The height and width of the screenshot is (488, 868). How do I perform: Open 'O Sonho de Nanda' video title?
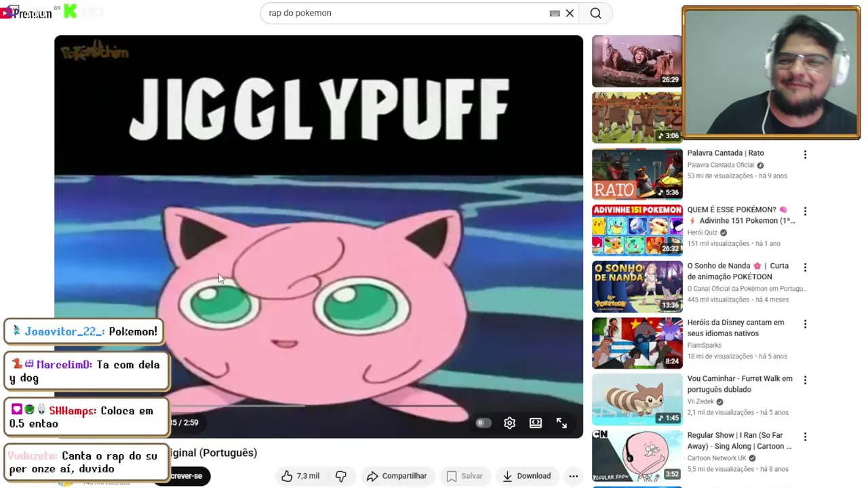738,271
